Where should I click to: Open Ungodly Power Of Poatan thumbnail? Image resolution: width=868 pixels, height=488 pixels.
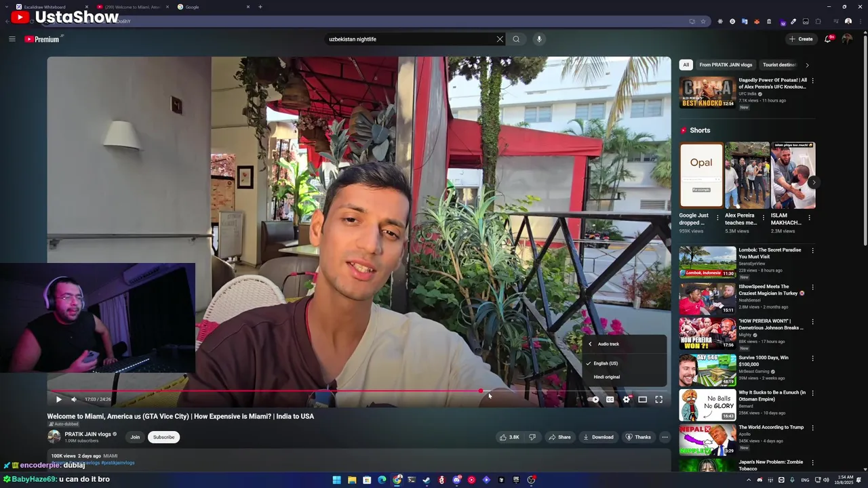(707, 93)
